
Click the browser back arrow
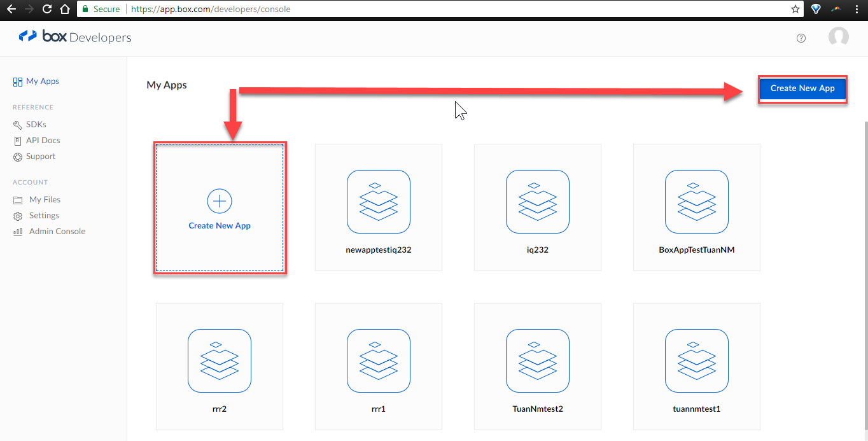point(11,9)
